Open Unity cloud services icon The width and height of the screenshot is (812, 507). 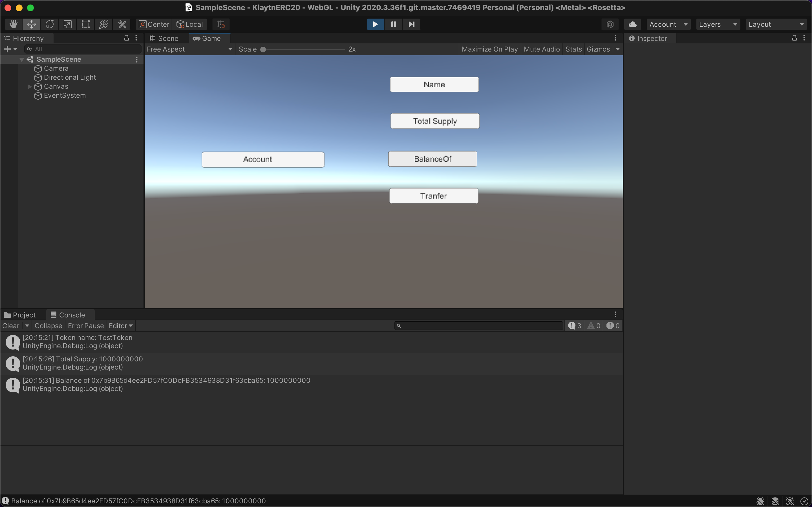pos(632,24)
